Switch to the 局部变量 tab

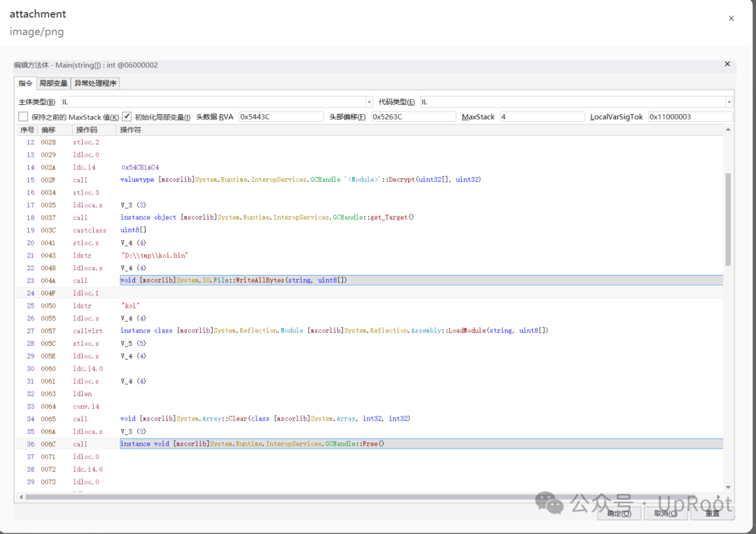click(x=53, y=83)
